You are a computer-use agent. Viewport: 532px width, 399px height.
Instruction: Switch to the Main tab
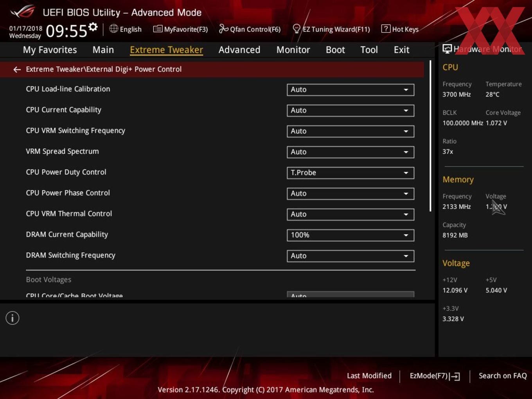click(103, 50)
